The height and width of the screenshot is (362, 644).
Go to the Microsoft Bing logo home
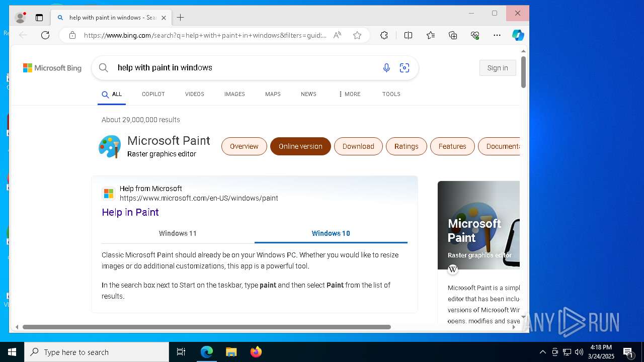[x=52, y=68]
